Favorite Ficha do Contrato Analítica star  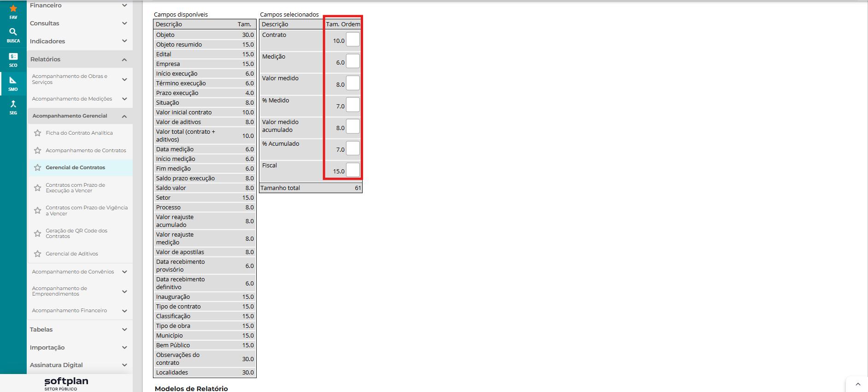(x=38, y=133)
